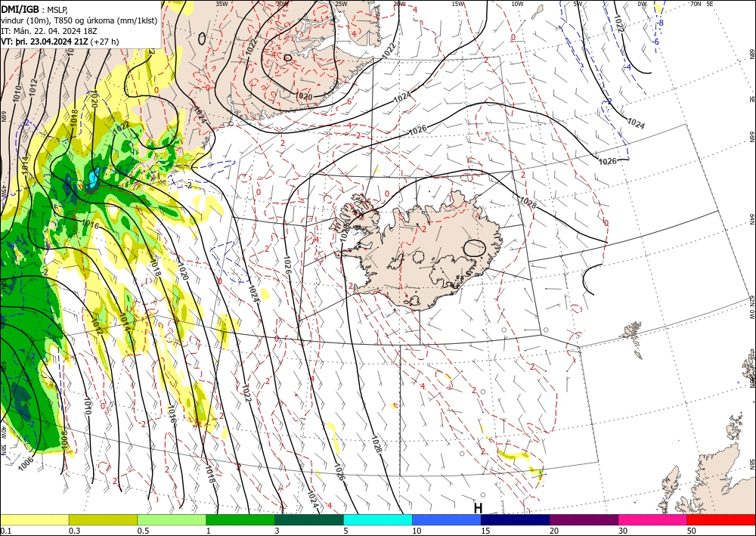
Task: Click the '70N 5E' corner label
Action: click(x=702, y=4)
